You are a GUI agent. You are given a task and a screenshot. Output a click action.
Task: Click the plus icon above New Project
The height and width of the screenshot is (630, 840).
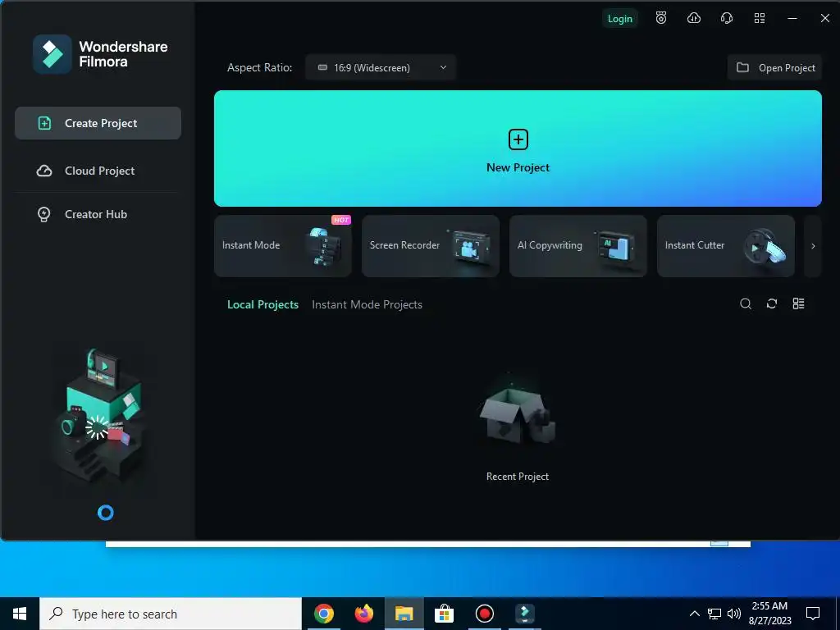(518, 139)
